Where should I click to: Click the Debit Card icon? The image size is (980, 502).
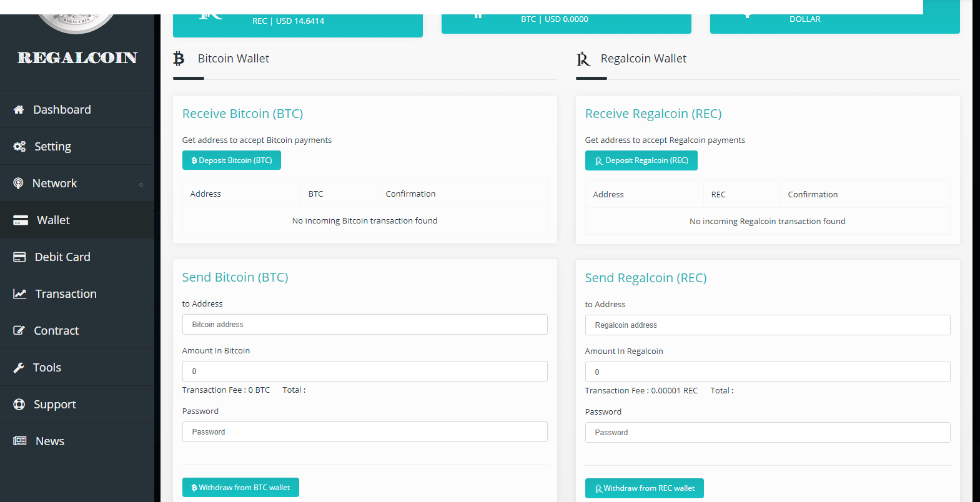point(19,257)
